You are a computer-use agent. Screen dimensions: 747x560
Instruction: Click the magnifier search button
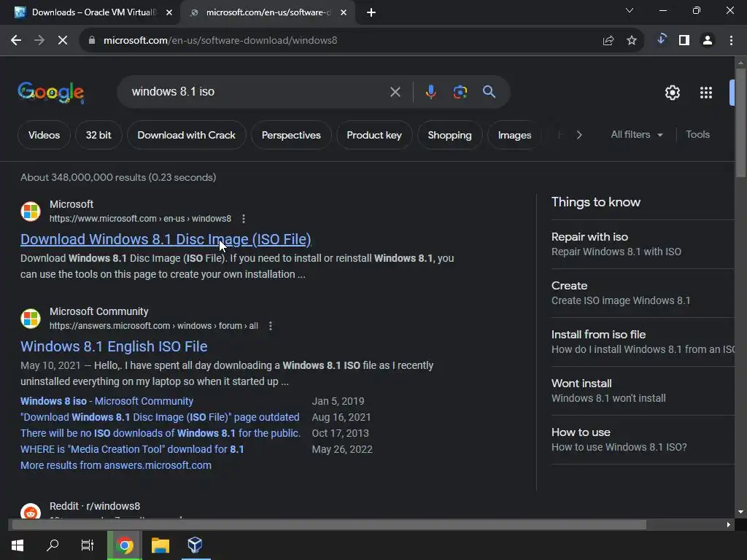(489, 92)
